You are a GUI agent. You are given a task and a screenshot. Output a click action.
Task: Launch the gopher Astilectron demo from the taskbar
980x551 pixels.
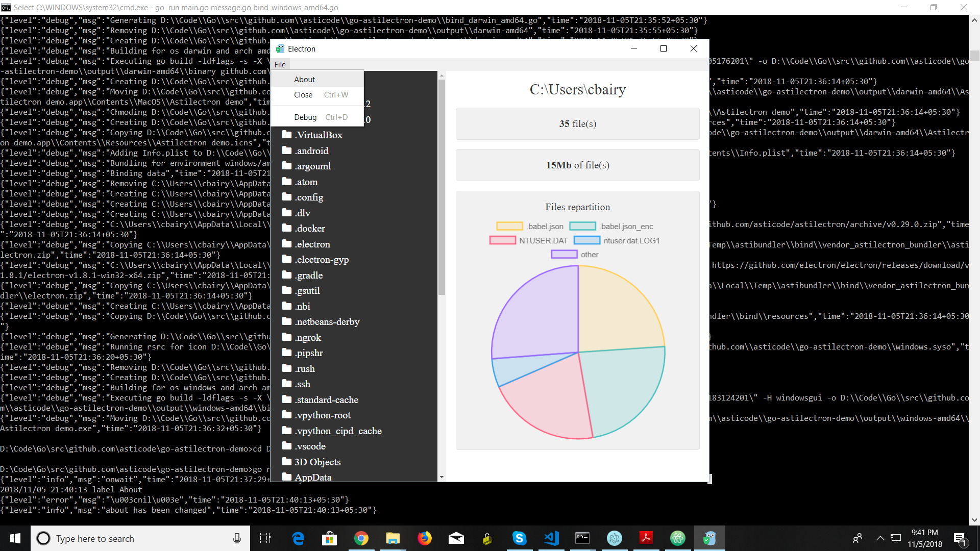[710, 538]
